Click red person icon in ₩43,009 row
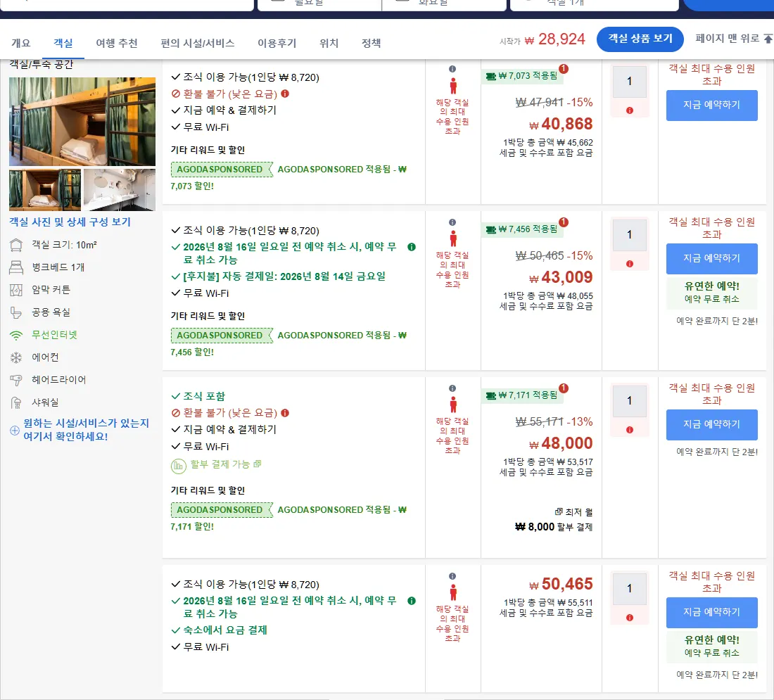This screenshot has height=700, width=774. pyautogui.click(x=452, y=238)
